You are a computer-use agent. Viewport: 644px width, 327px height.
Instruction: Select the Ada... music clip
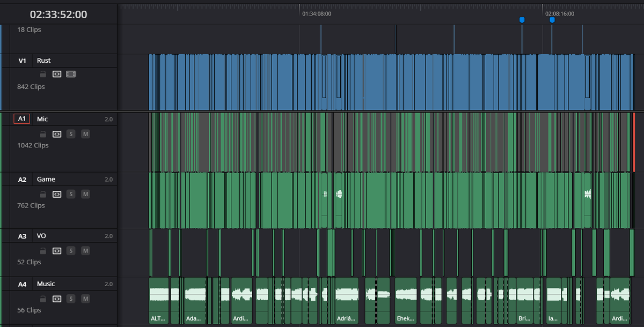195,301
